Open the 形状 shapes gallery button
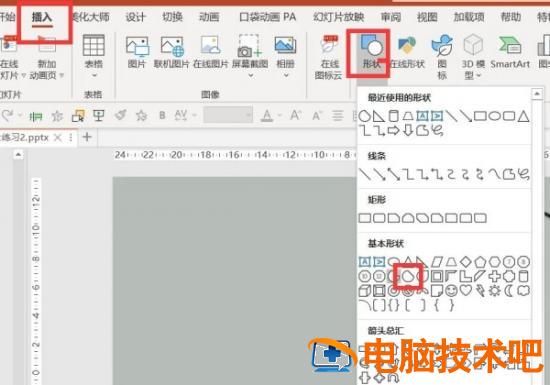 point(371,53)
